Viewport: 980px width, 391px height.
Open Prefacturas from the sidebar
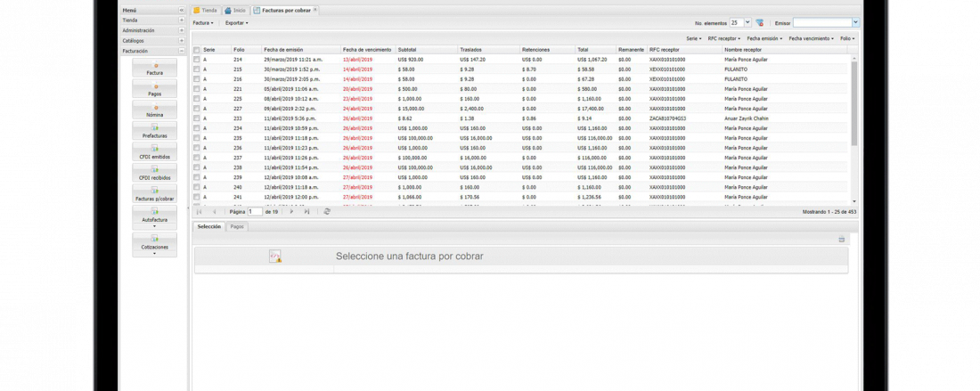pos(154,132)
